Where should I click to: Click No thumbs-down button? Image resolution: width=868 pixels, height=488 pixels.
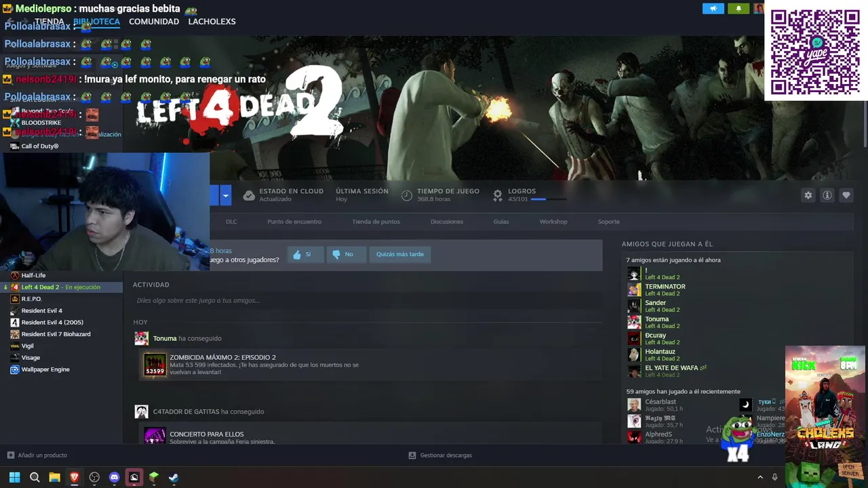(x=346, y=254)
